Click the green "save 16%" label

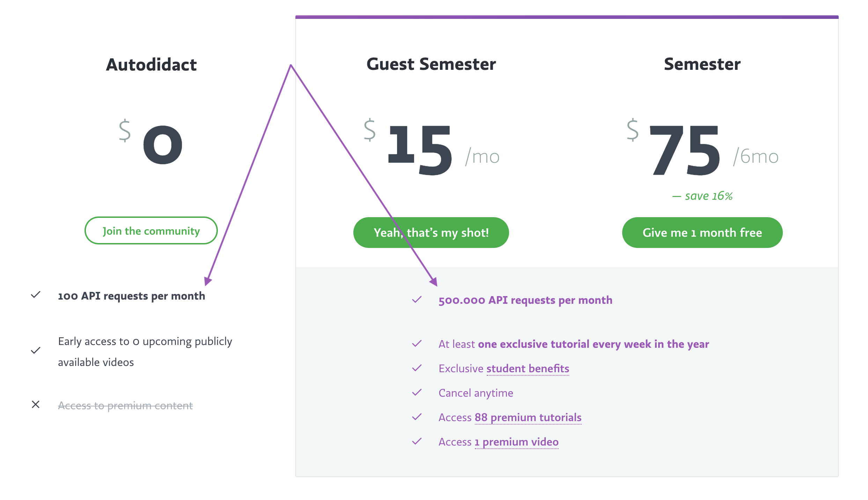coord(703,196)
